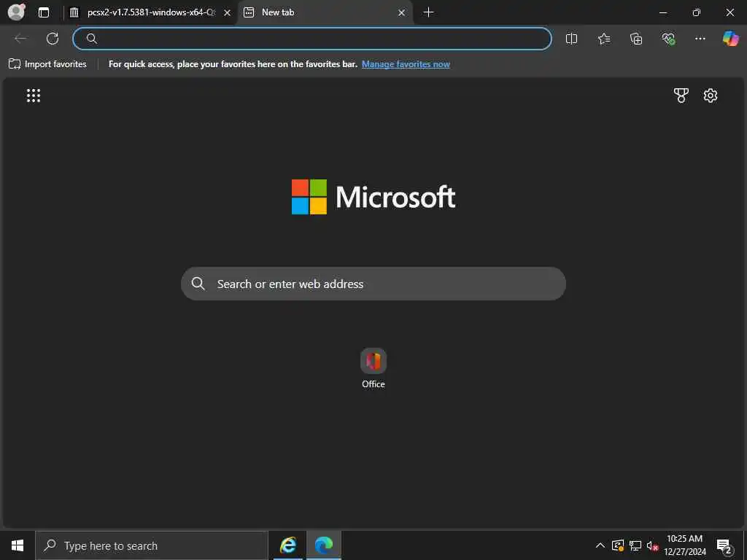Open Collections icon
This screenshot has height=560, width=747.
tap(636, 39)
